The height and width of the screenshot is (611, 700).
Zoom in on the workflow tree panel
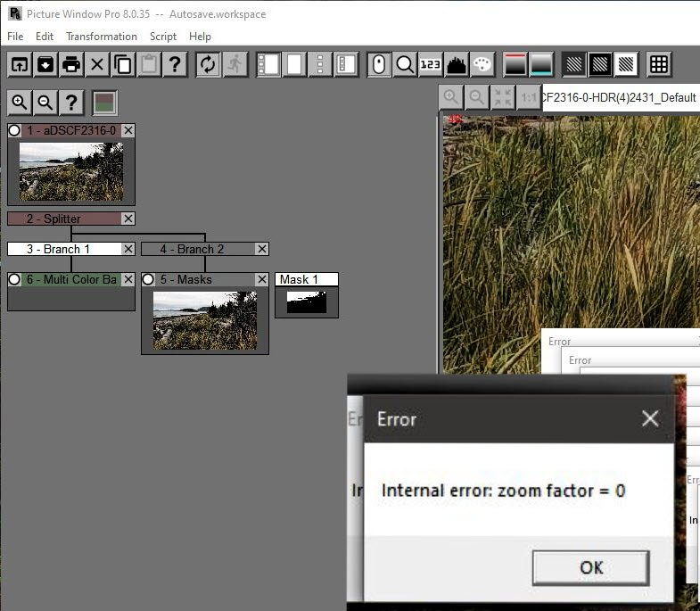(20, 102)
